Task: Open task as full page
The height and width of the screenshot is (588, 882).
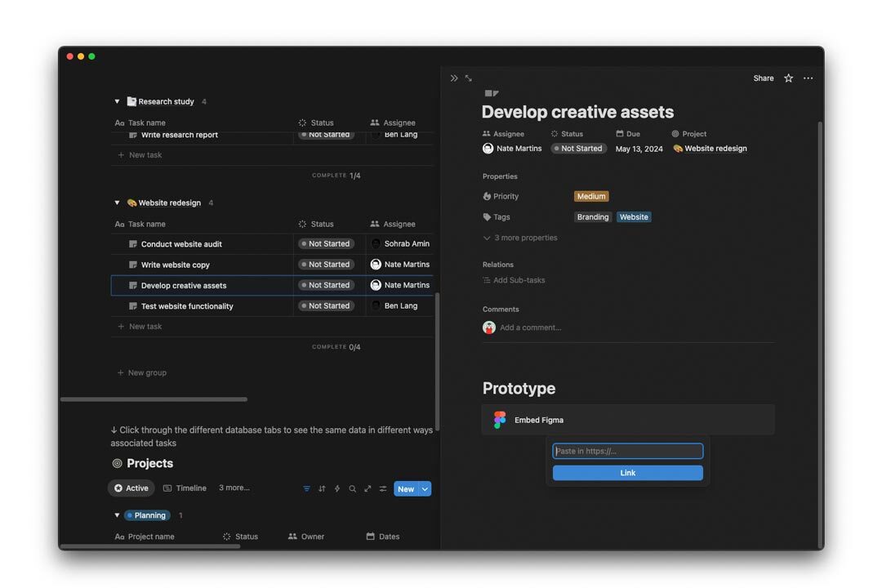Action: [x=469, y=78]
